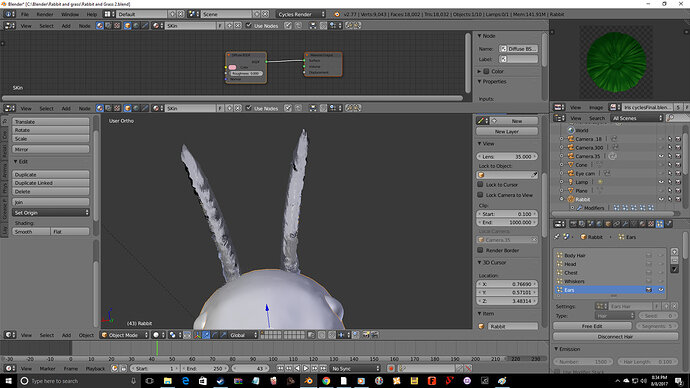Toggle the Render Border checkbox
Viewport: 690px width, 388px height.
pyautogui.click(x=481, y=250)
